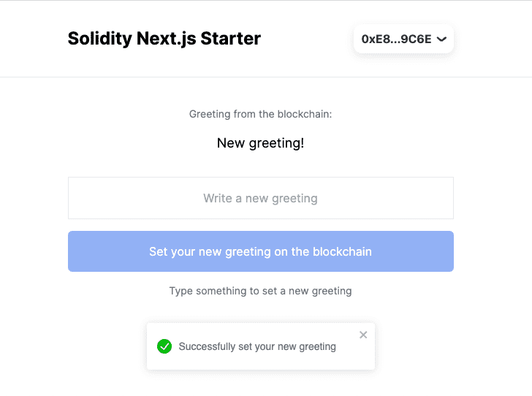The width and height of the screenshot is (532, 396).
Task: Click the 'Successfully set your new greeting' message
Action: tap(257, 346)
